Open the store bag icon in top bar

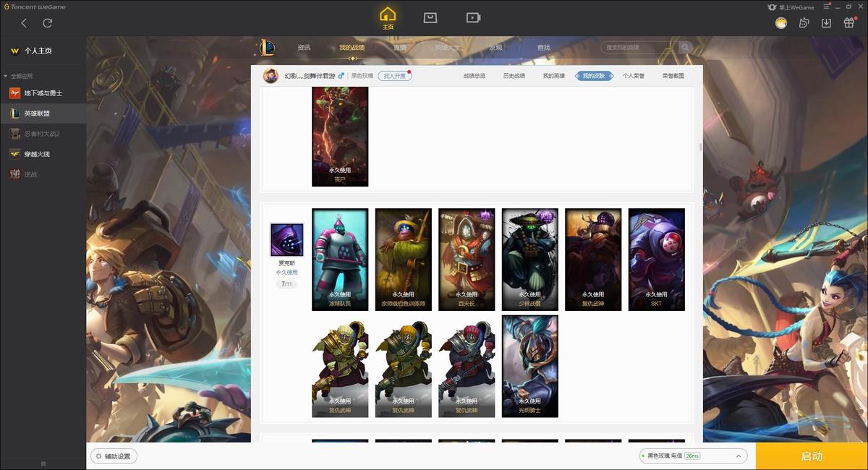(x=430, y=17)
